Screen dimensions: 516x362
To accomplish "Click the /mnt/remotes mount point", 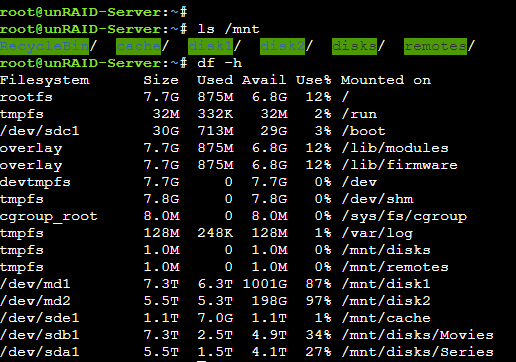I will 395,267.
